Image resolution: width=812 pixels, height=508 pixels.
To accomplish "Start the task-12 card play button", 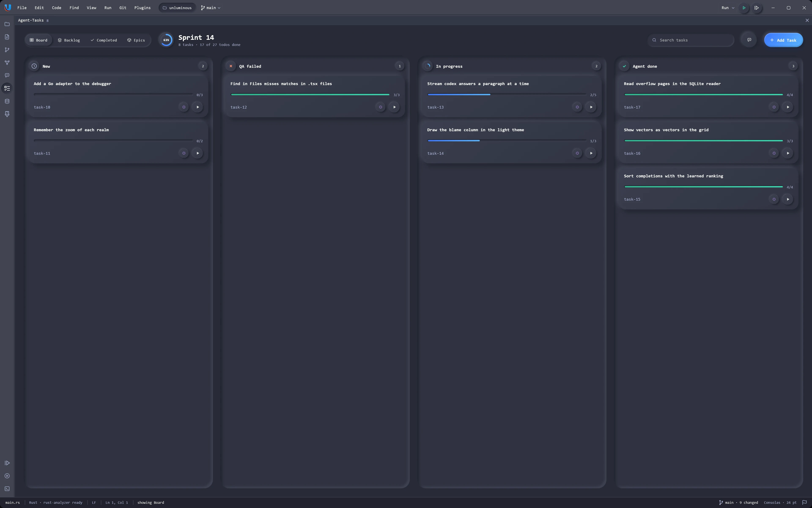I will pyautogui.click(x=394, y=107).
